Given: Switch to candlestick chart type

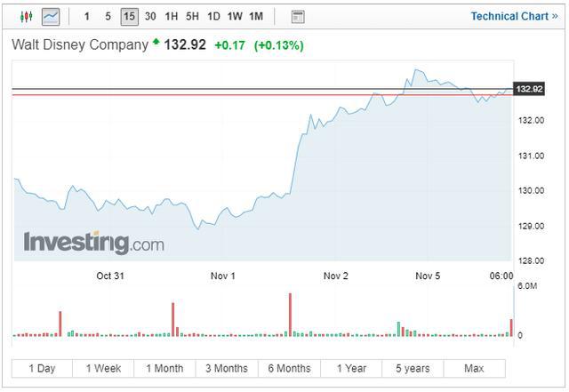Looking at the screenshot, I should (x=25, y=16).
